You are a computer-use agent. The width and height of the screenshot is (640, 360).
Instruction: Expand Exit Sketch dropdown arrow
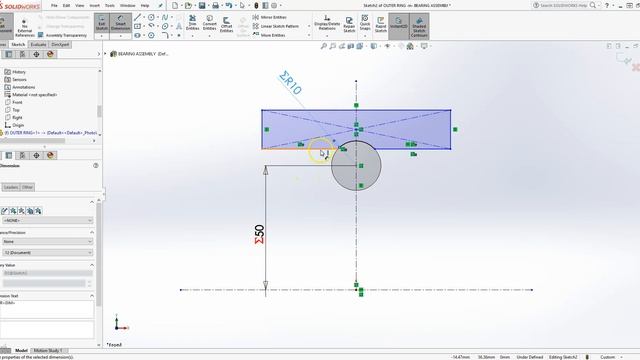[x=102, y=36]
